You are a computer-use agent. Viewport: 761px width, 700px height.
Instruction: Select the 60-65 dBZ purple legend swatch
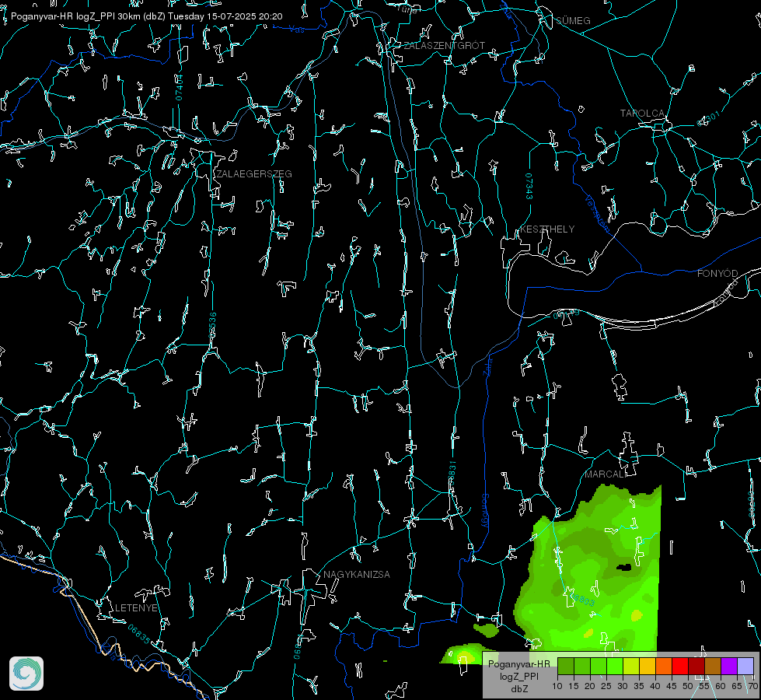(x=729, y=666)
